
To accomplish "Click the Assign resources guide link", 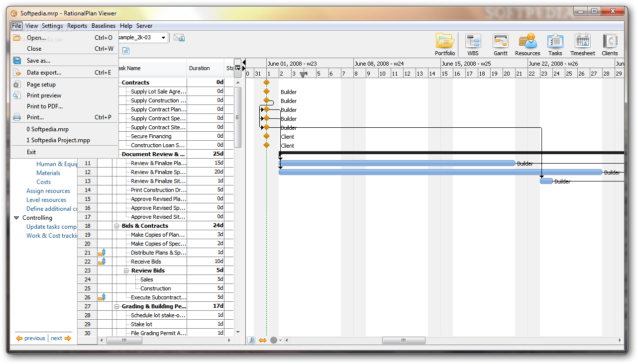I will pos(48,191).
